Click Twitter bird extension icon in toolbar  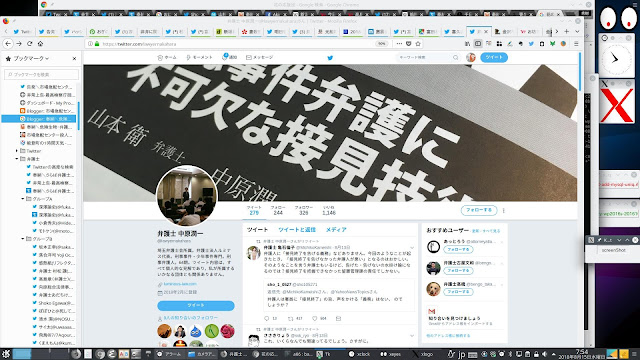coord(531,44)
